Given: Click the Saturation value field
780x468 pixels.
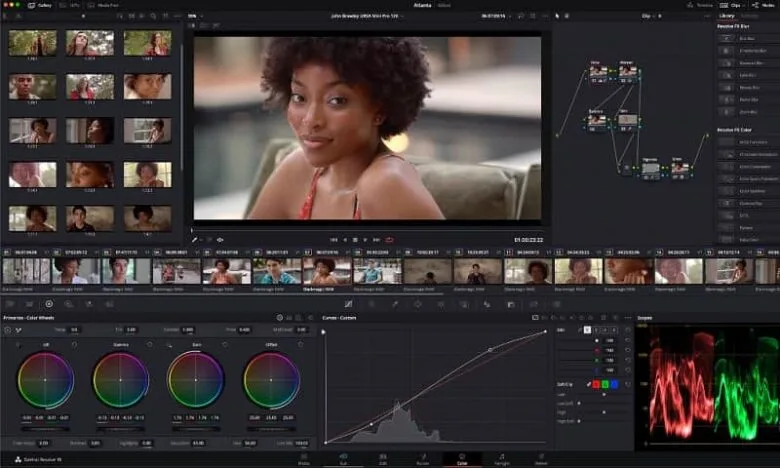Looking at the screenshot, I should point(198,443).
